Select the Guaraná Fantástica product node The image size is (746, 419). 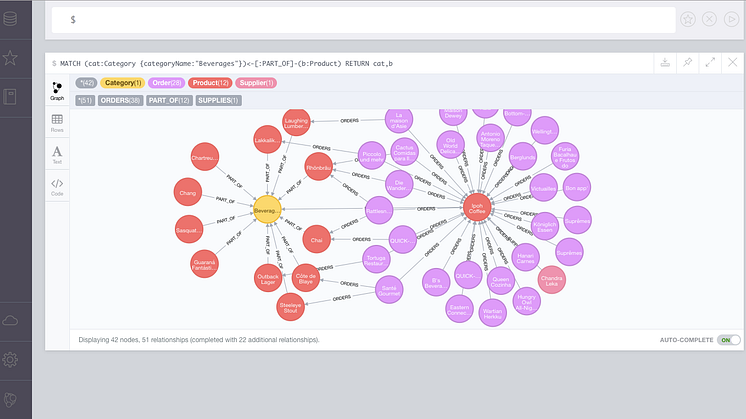(204, 264)
